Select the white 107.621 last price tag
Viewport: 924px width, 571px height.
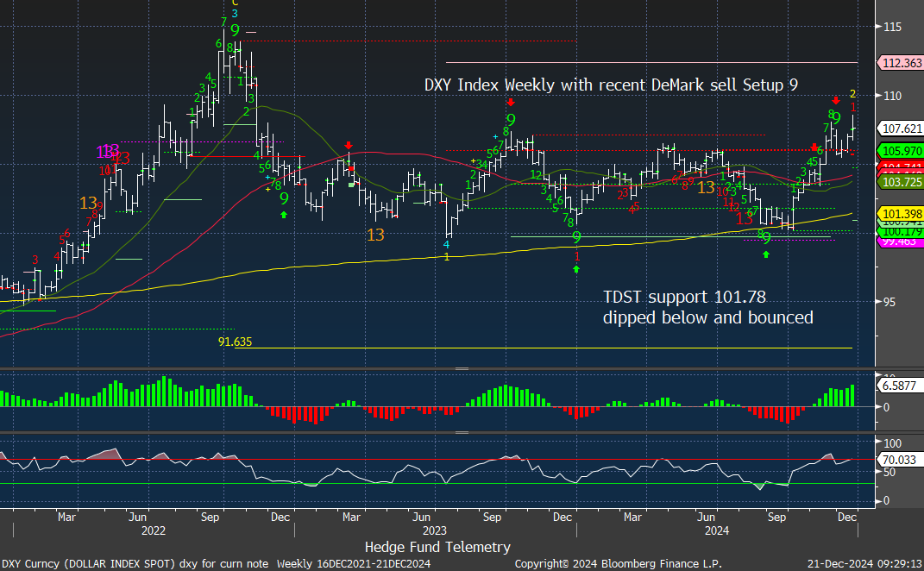coord(901,128)
